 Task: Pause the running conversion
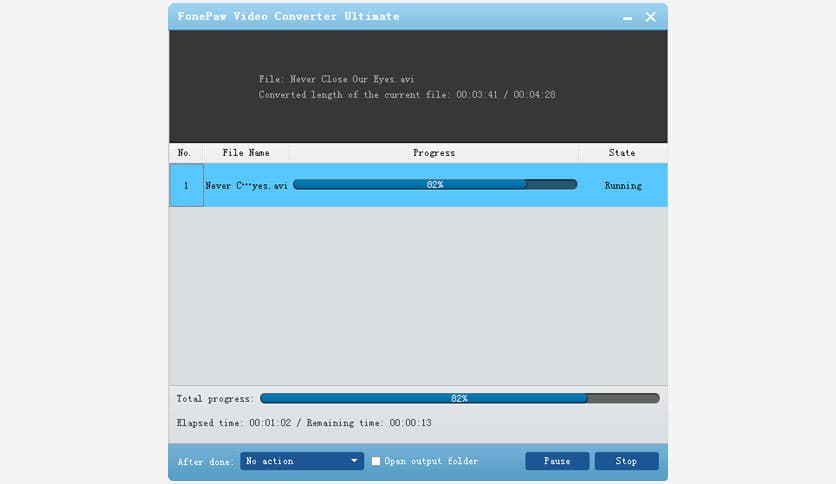click(557, 461)
